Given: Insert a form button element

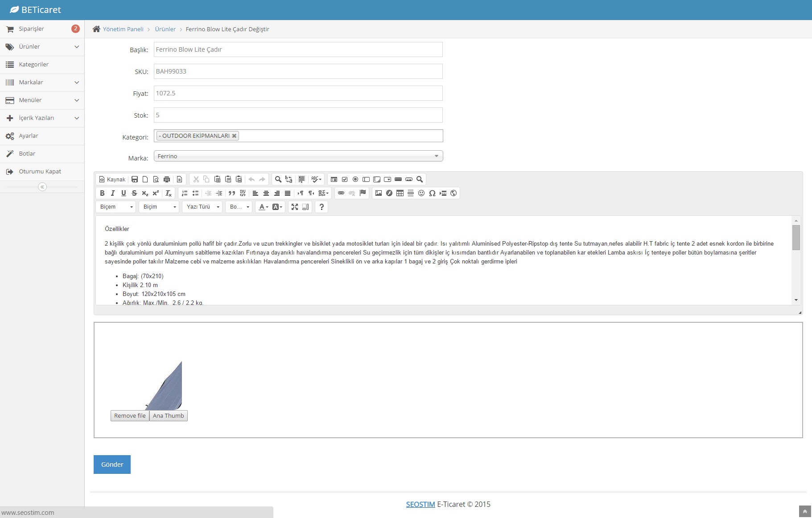Looking at the screenshot, I should [x=398, y=179].
